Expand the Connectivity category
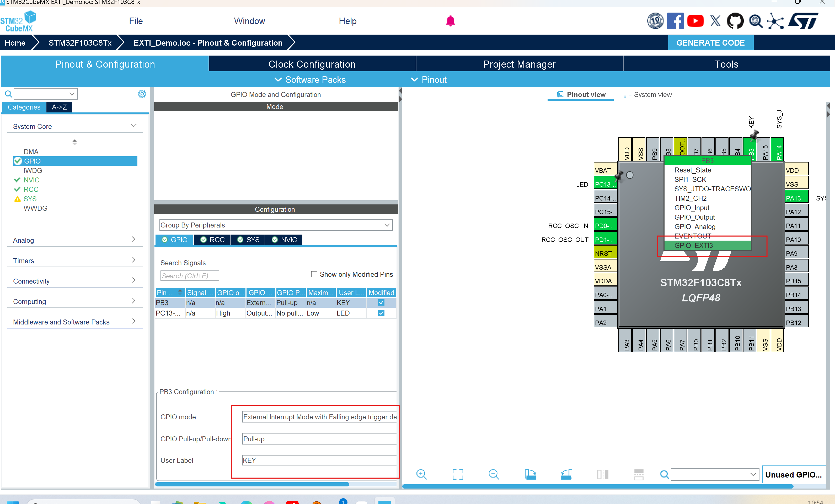 [x=74, y=281]
